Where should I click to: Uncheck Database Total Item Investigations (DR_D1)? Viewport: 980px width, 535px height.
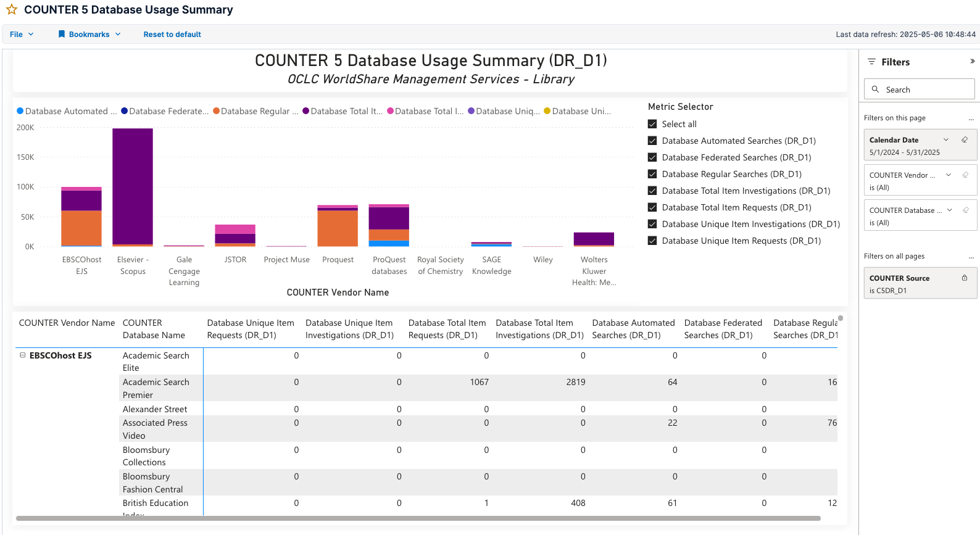(652, 191)
